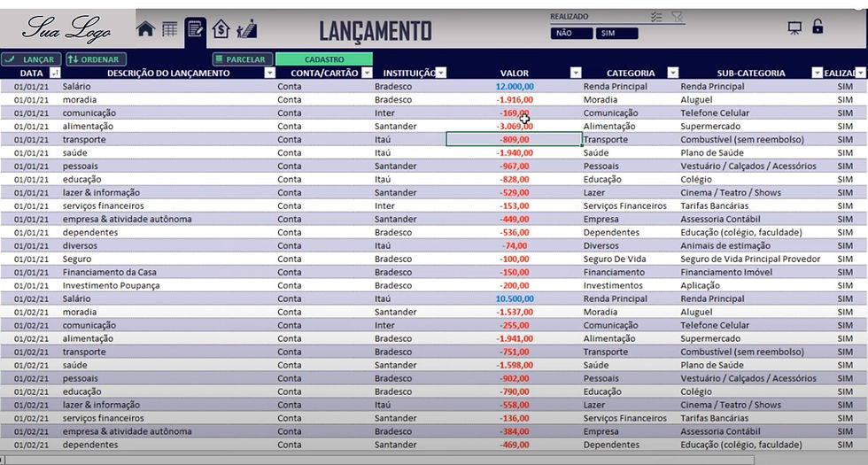The height and width of the screenshot is (465, 868).
Task: Click the Sua Logo image
Action: point(66,28)
